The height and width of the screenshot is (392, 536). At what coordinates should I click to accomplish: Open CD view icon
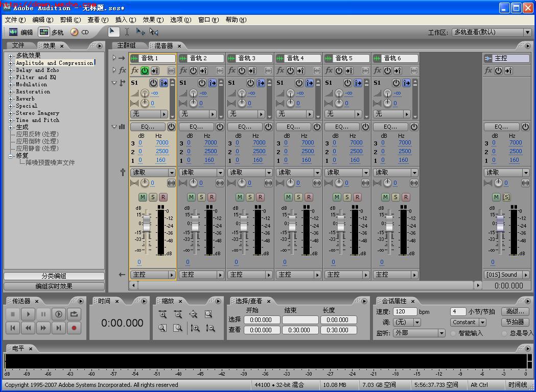point(74,32)
